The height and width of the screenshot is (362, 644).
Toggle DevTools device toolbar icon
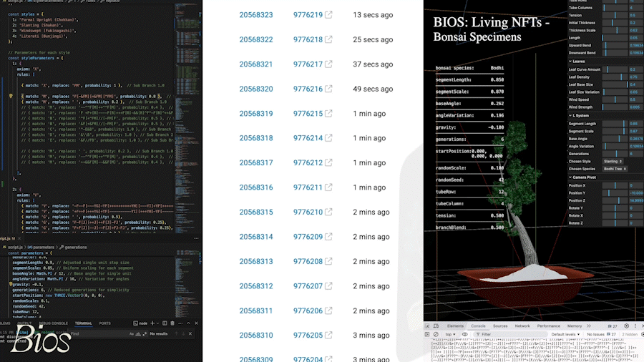click(436, 326)
